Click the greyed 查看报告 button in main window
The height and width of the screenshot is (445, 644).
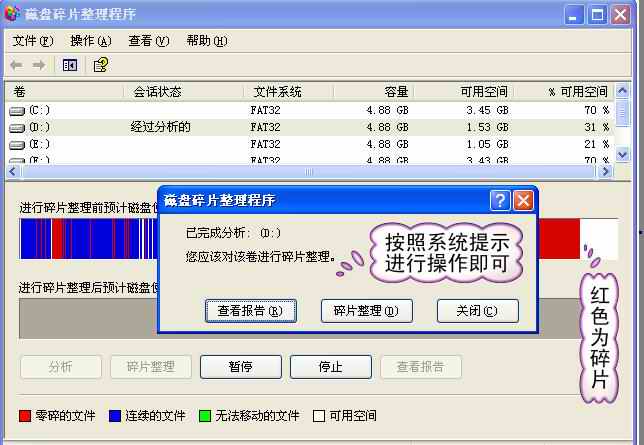coord(421,367)
